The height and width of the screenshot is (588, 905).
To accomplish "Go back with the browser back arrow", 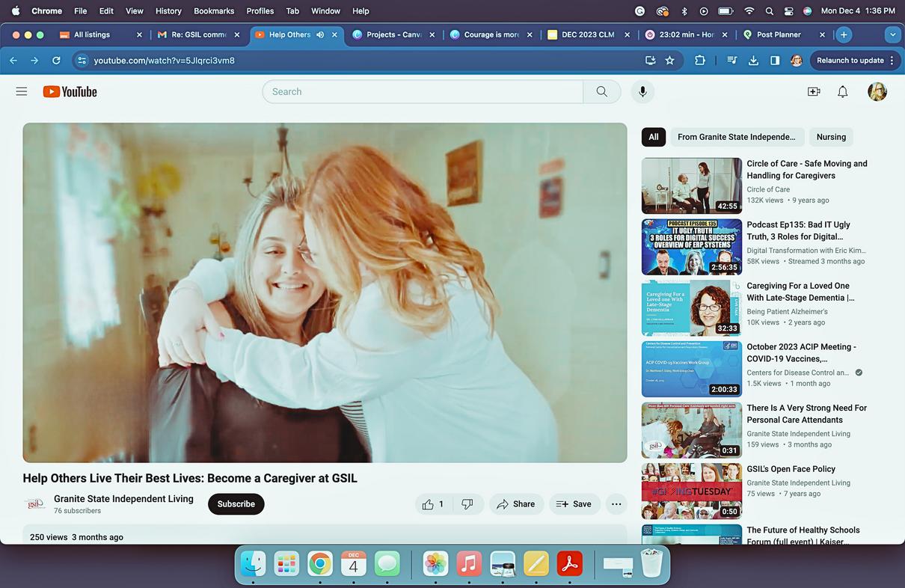I will 13,61.
